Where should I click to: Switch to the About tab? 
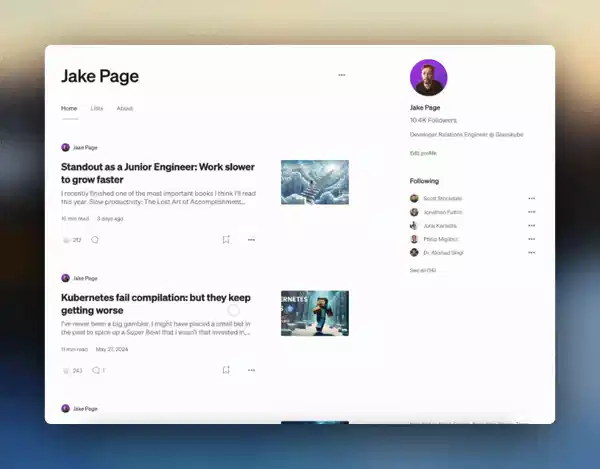[x=125, y=108]
